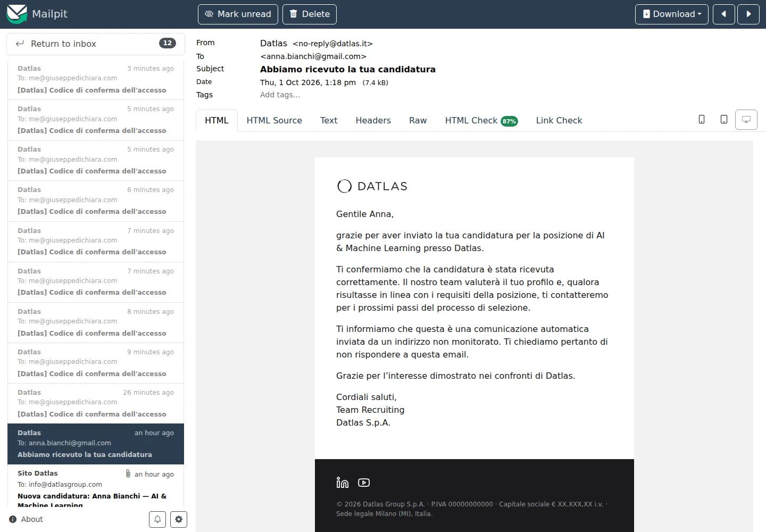
Task: Enable browser notifications bell
Action: click(x=157, y=519)
